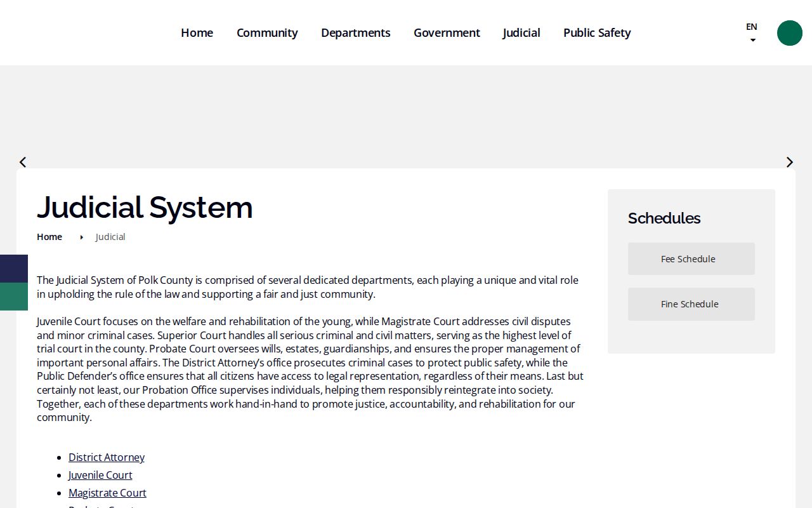Click the next slide right arrow
Image resolution: width=812 pixels, height=508 pixels.
tap(790, 162)
